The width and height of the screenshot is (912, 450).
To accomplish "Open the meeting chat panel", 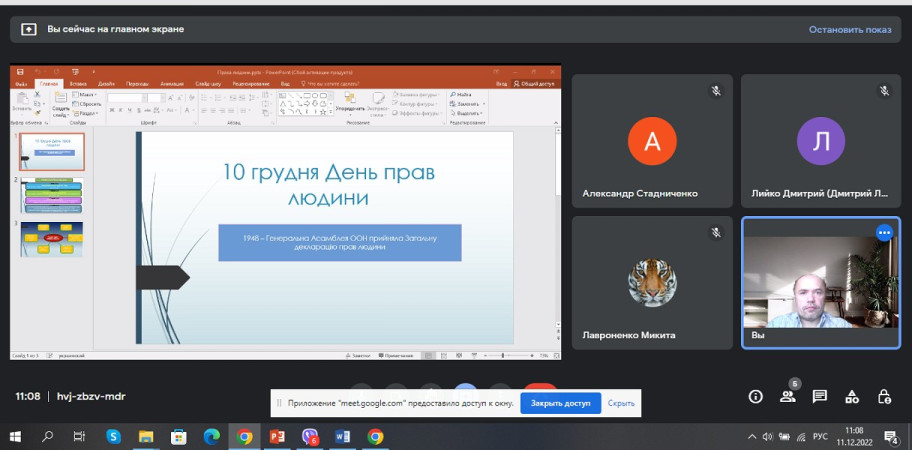I will click(820, 397).
